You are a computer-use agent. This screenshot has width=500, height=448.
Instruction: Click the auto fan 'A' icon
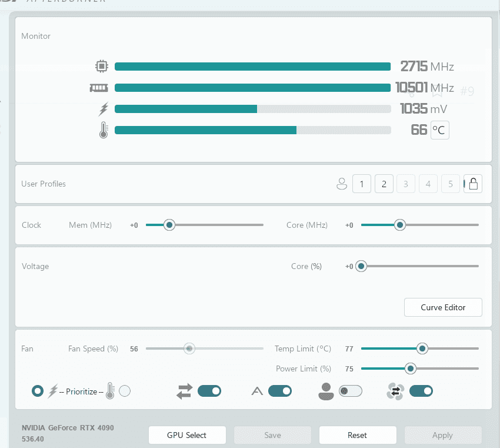coord(257,391)
